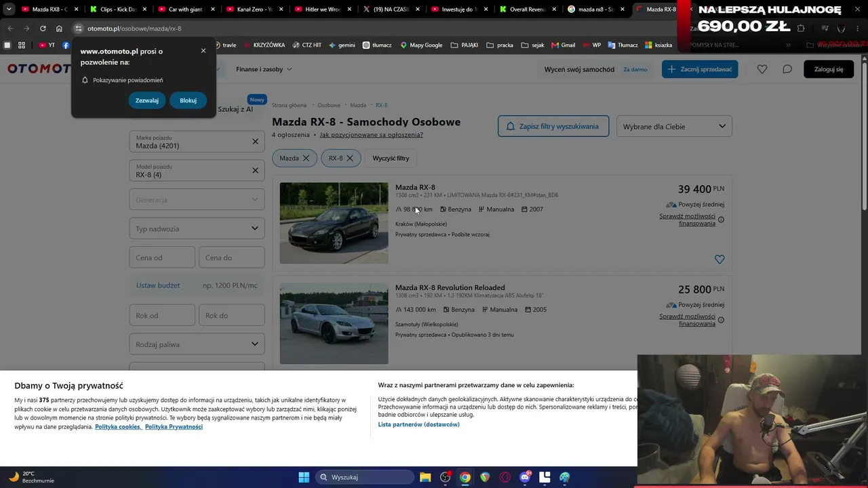This screenshot has height=488, width=868.
Task: Check financing for the 39 400 PLN listing
Action: tap(687, 220)
